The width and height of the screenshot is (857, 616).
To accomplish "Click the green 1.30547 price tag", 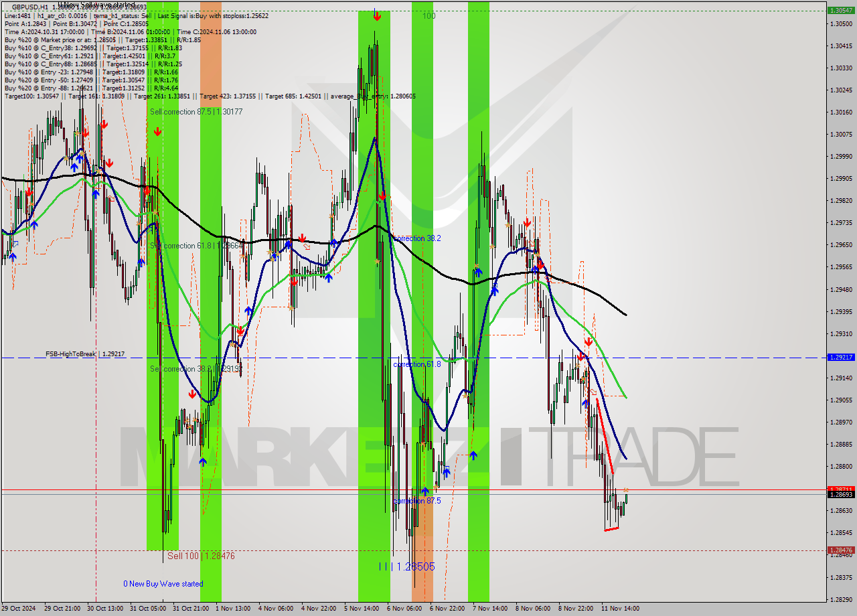I will (841, 11).
